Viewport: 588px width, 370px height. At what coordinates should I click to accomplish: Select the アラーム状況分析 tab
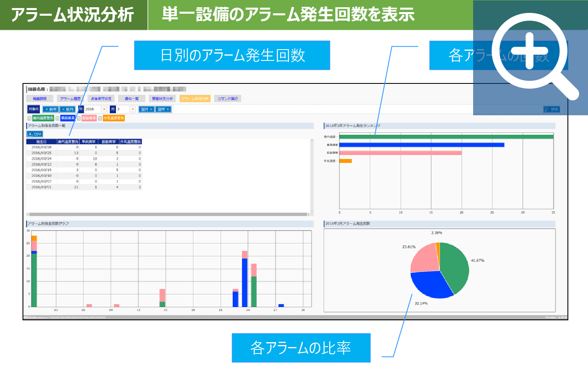(195, 99)
